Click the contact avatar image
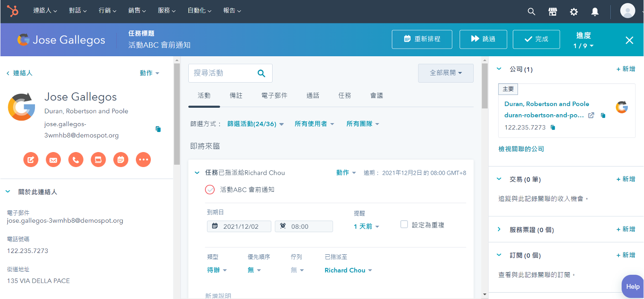644x299 pixels. tap(21, 106)
